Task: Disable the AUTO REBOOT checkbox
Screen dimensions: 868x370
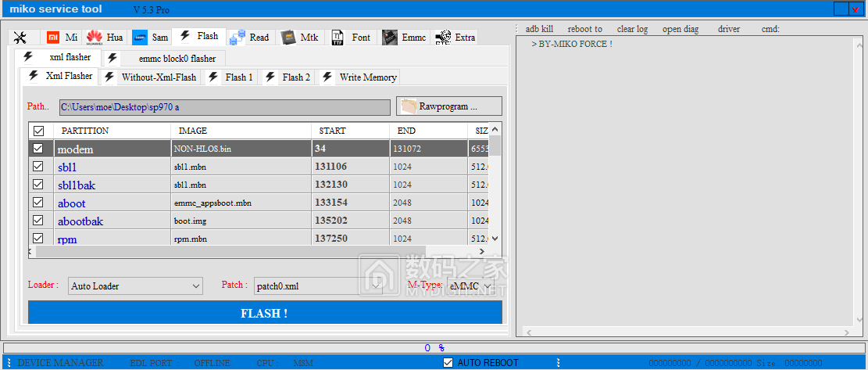Action: click(x=448, y=362)
